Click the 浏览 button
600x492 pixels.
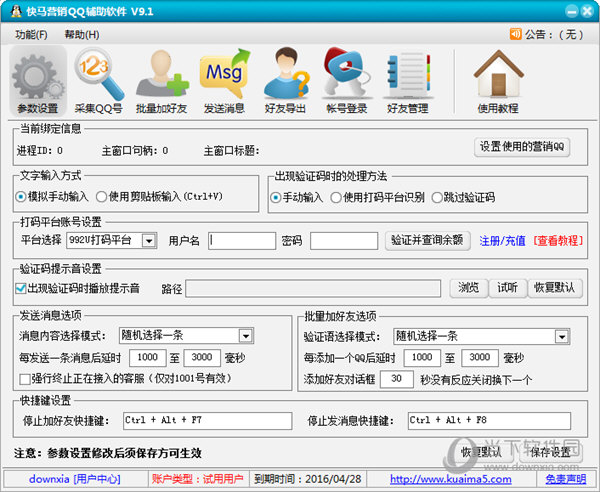pyautogui.click(x=469, y=288)
